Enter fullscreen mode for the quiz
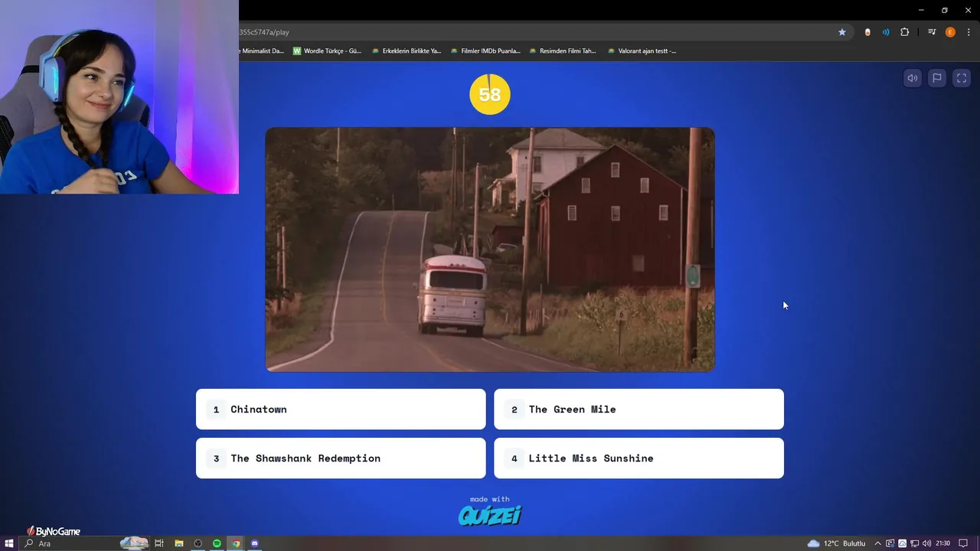The image size is (980, 551). (x=962, y=78)
